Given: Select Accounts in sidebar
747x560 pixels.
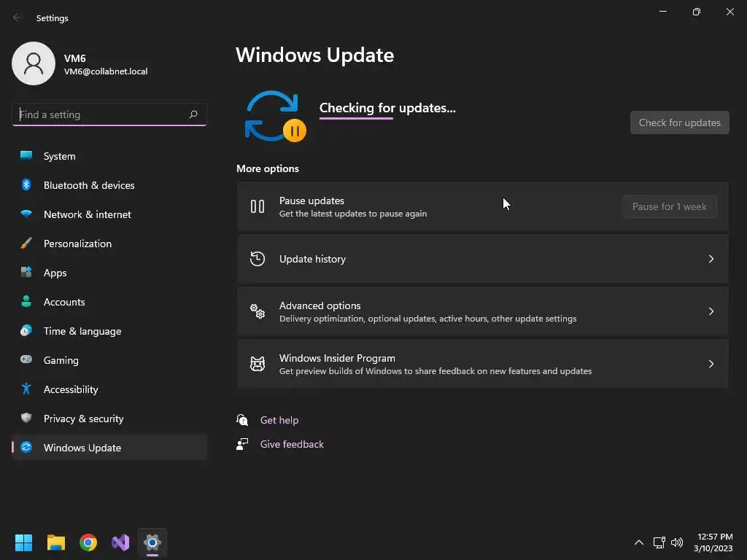Looking at the screenshot, I should (x=109, y=301).
